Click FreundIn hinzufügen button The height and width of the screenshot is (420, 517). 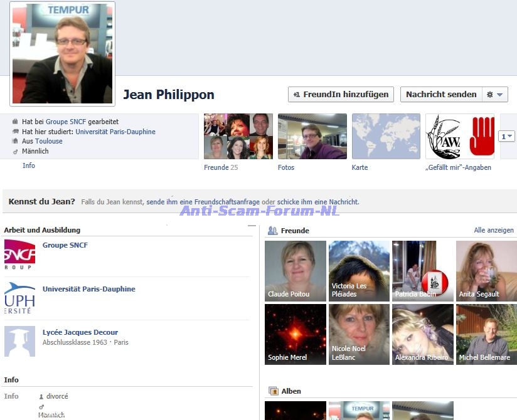341,95
